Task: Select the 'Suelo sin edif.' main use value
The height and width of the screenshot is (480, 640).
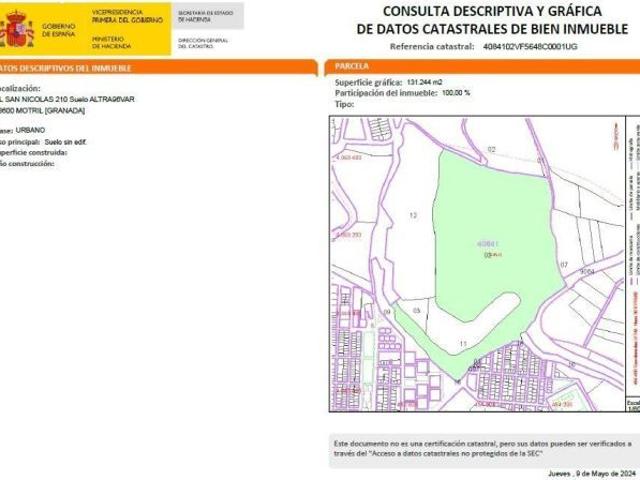Action: tap(65, 142)
